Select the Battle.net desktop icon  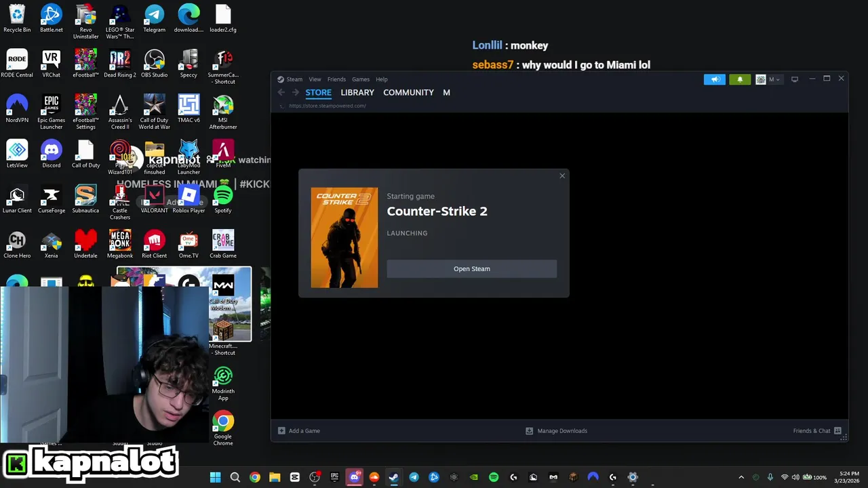click(51, 18)
